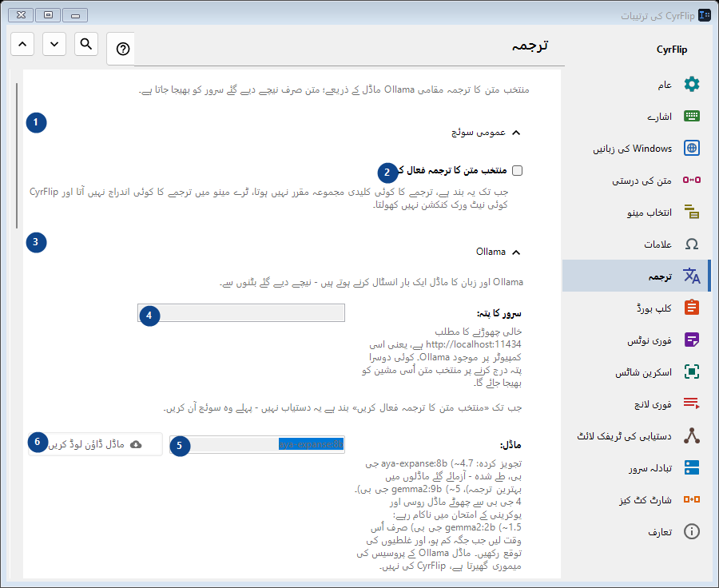Open the متن کی درستی icon
Image resolution: width=719 pixels, height=588 pixels.
point(692,180)
